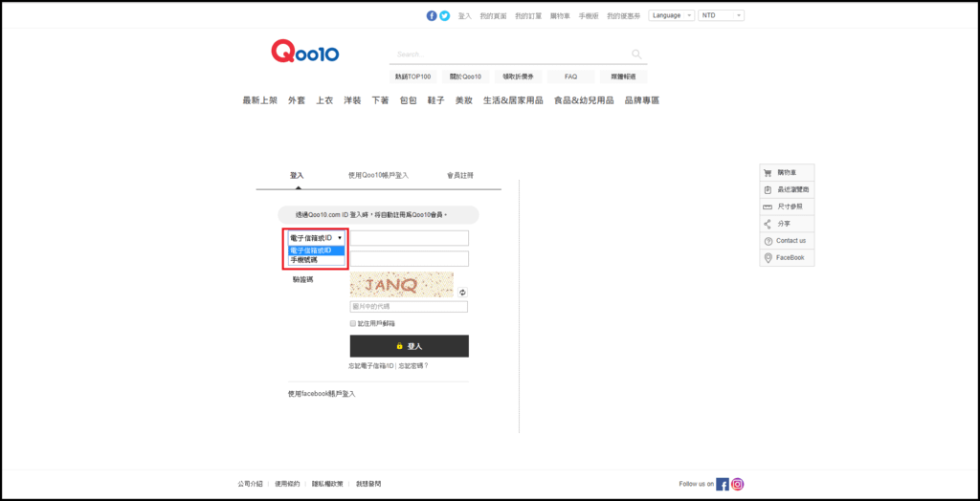The image size is (980, 501).
Task: Open the 包包 category
Action: tap(408, 100)
